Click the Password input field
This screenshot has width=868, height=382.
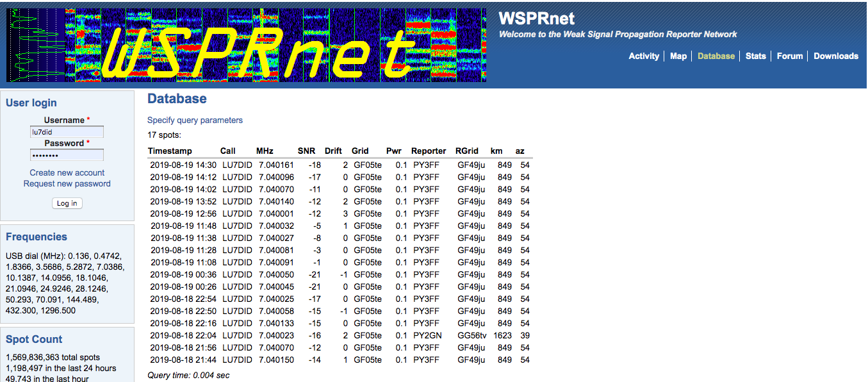click(67, 155)
